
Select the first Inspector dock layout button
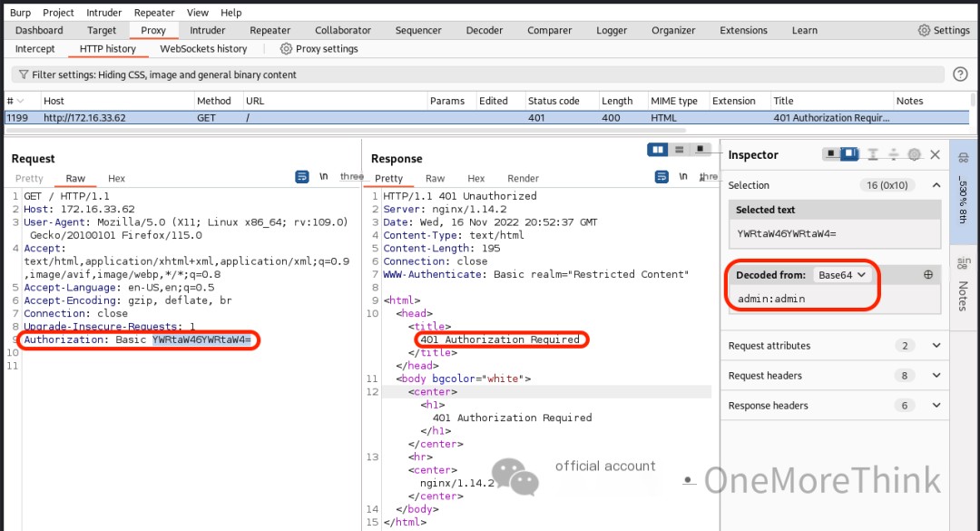coord(830,154)
